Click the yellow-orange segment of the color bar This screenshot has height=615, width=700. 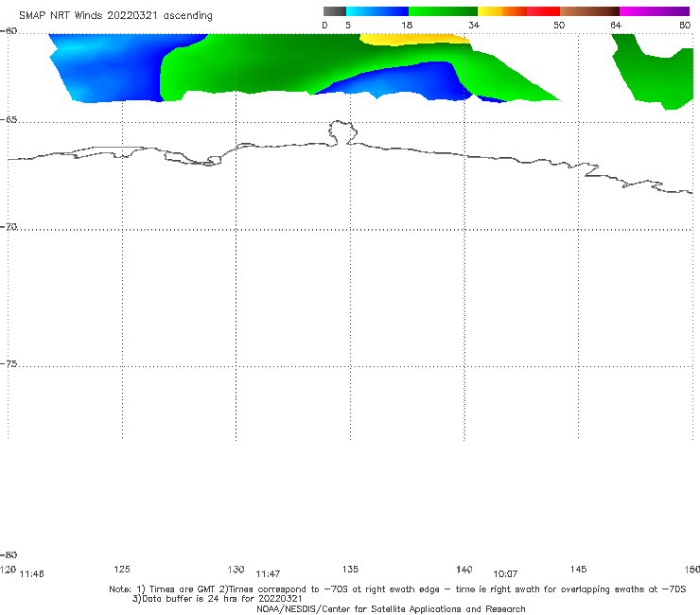click(501, 11)
